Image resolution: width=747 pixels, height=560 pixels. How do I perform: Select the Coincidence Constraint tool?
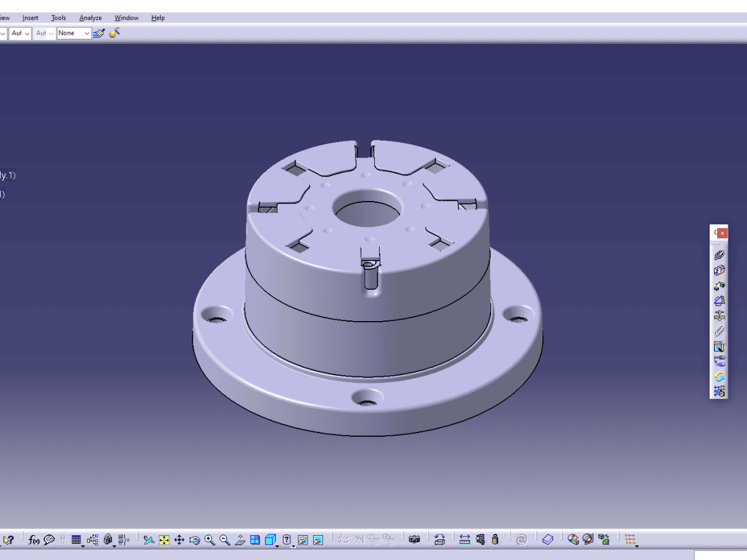click(x=719, y=254)
